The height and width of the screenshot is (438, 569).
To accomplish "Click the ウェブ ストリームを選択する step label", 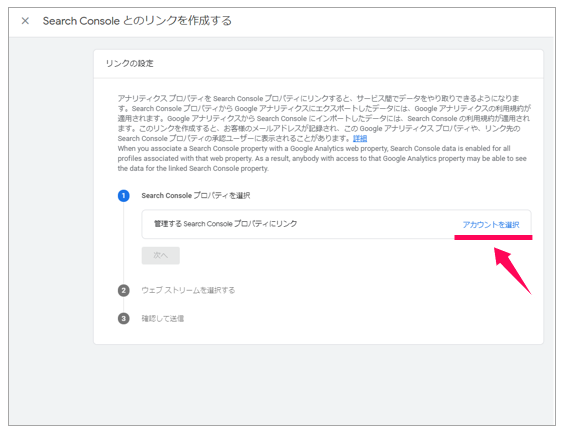I will 188,290.
